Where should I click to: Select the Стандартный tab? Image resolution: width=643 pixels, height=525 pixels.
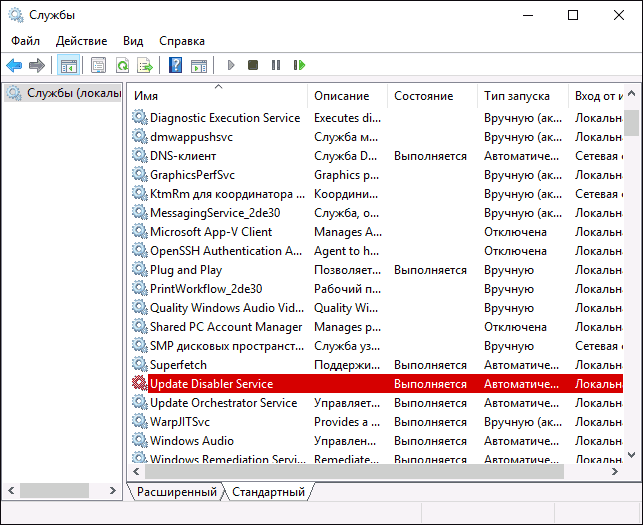[x=268, y=492]
